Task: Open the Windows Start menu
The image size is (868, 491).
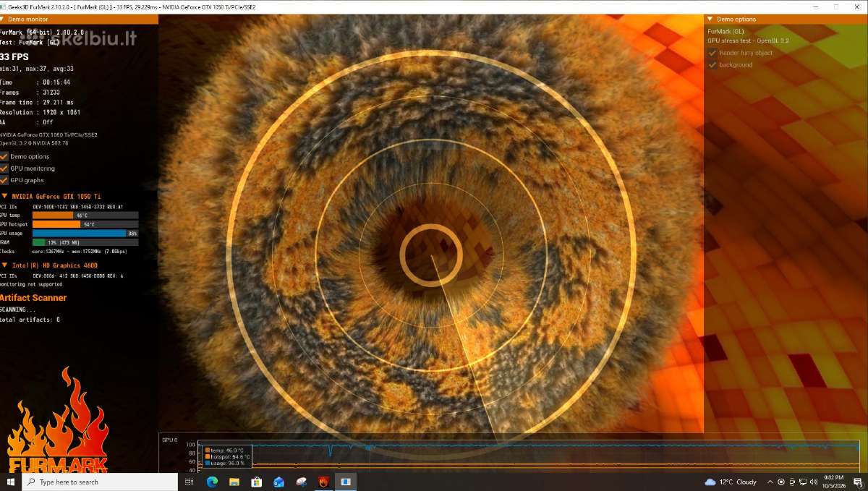Action: [11, 482]
